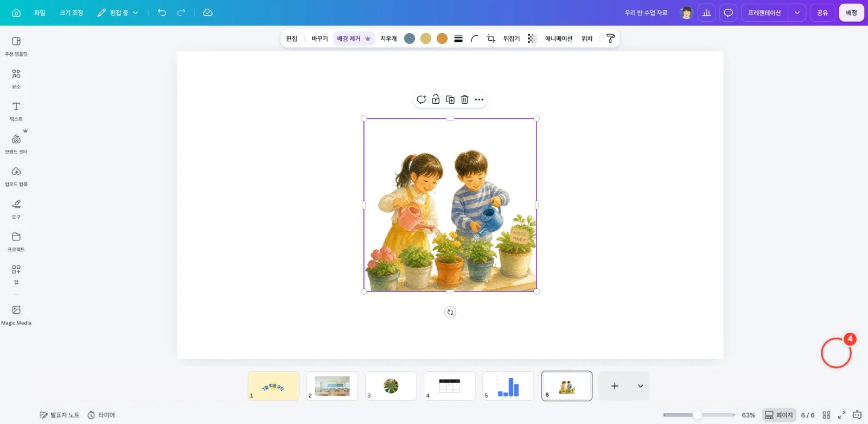Open the crop tool in toolbar

click(x=491, y=39)
